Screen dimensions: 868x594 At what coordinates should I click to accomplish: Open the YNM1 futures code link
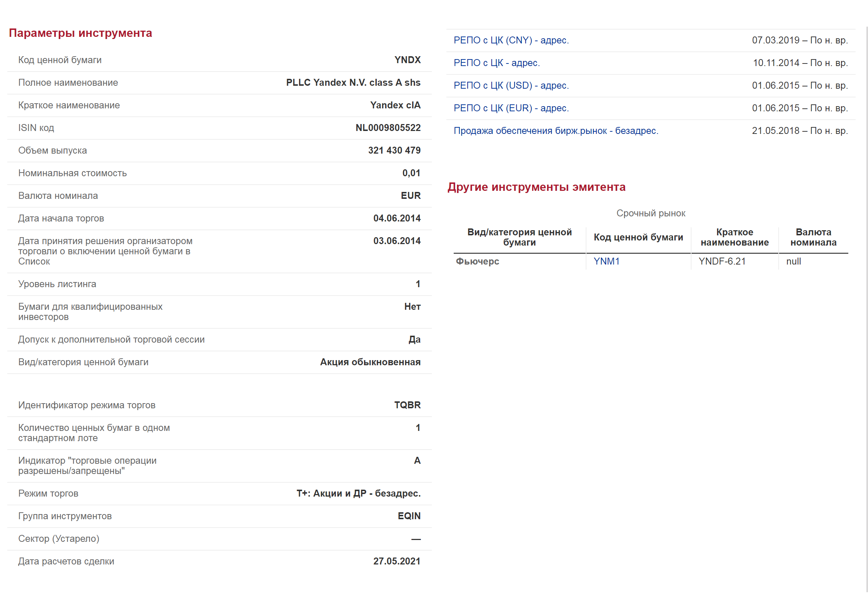click(x=607, y=261)
